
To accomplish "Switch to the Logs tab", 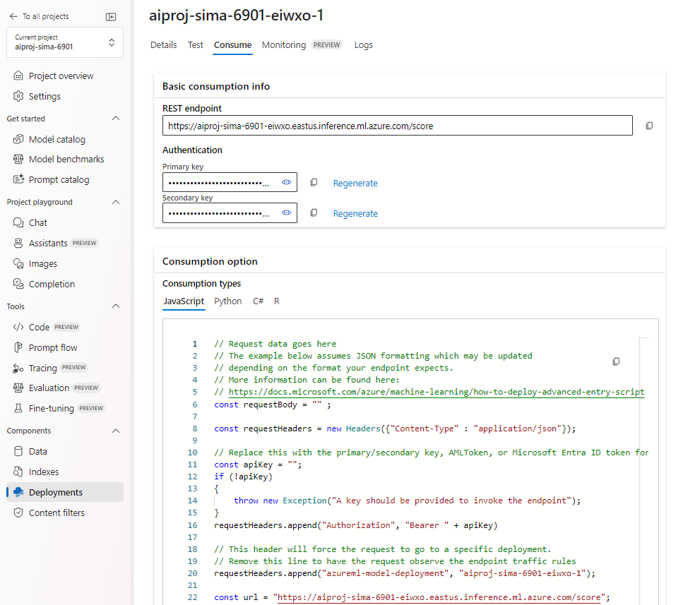I will [x=363, y=45].
